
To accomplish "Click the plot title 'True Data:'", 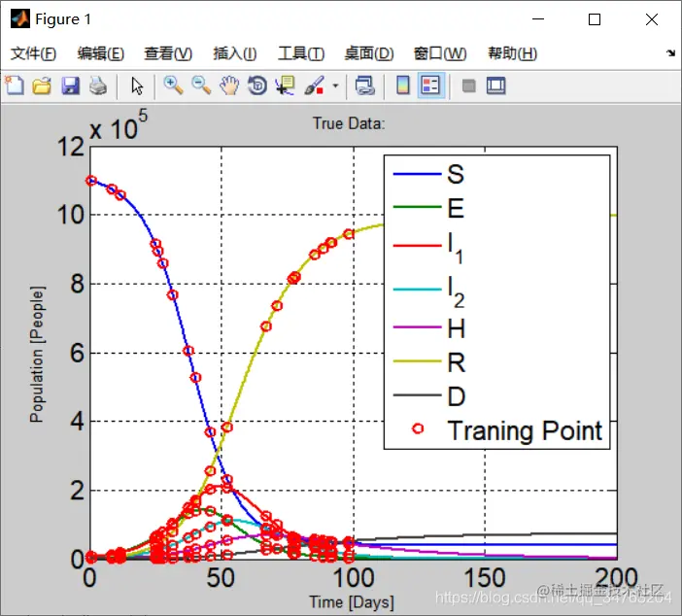I will click(x=349, y=123).
